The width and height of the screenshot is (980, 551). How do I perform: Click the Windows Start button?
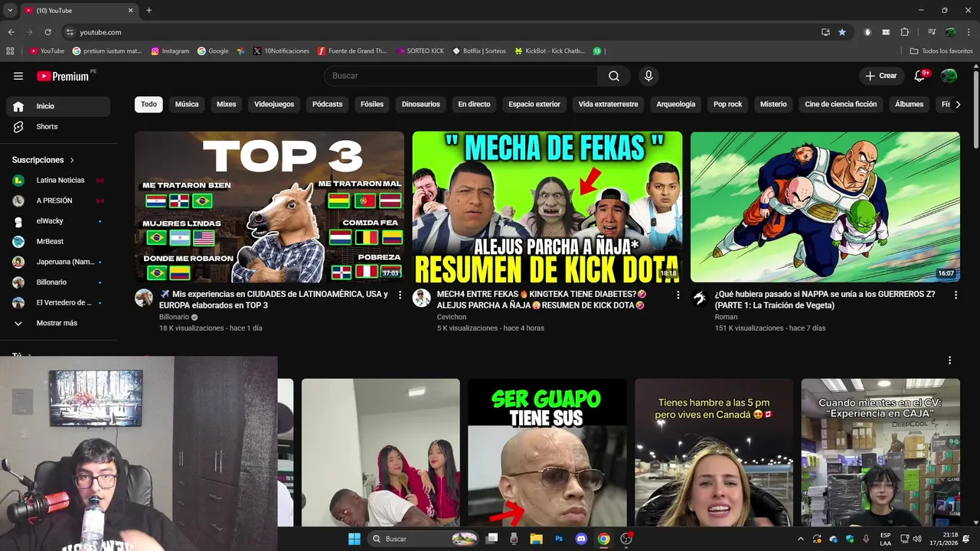[x=354, y=539]
